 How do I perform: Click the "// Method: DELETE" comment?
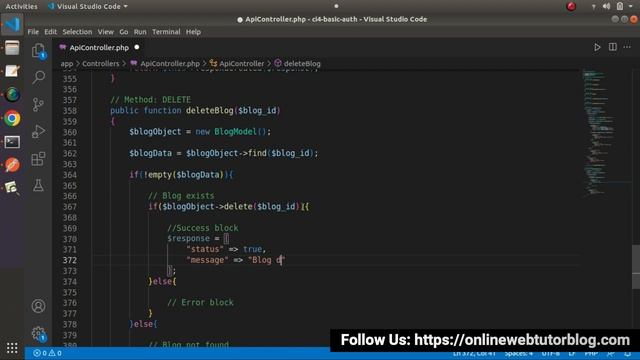151,100
